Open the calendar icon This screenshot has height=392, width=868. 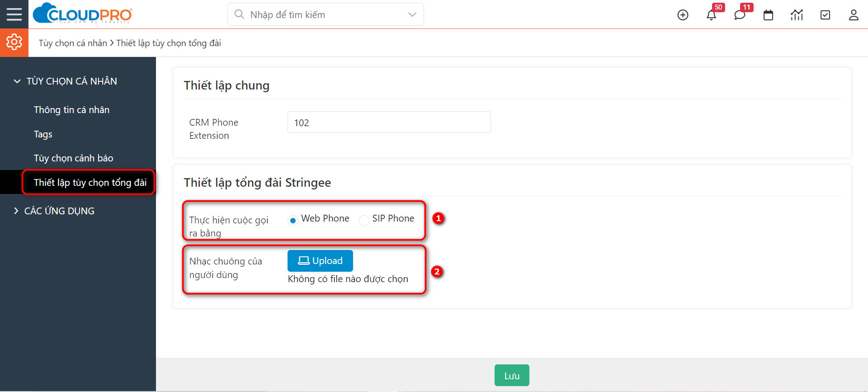(768, 15)
